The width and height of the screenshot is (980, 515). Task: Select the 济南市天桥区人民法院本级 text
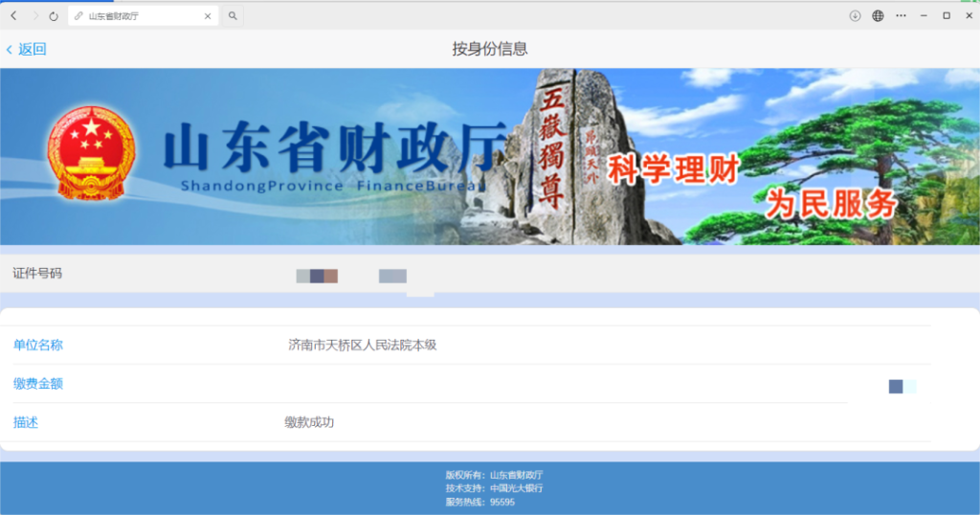(362, 345)
